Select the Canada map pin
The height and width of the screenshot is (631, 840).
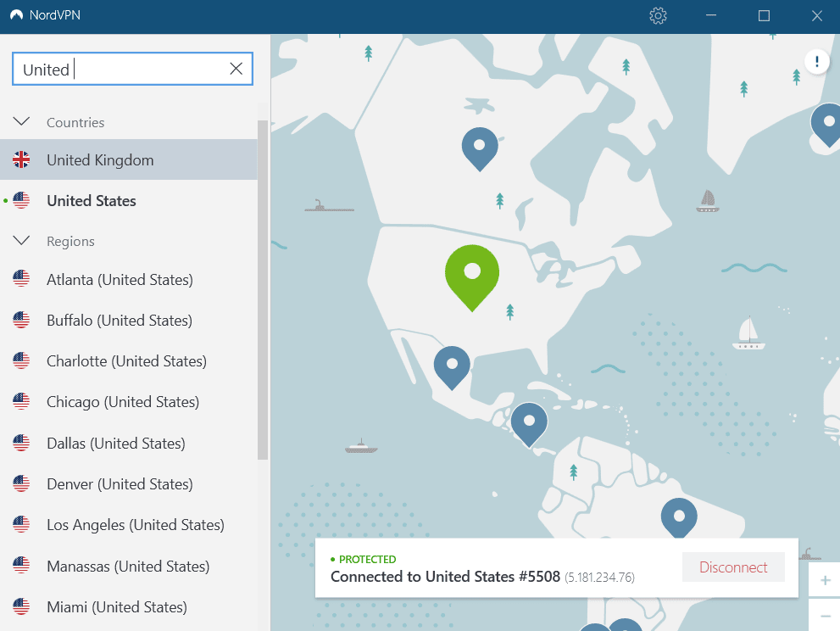pos(480,149)
